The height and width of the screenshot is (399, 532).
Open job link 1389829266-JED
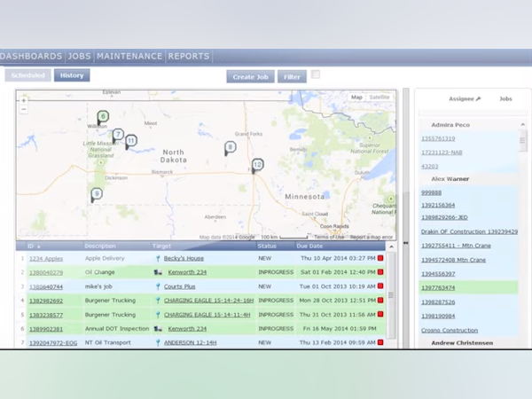pyautogui.click(x=444, y=217)
